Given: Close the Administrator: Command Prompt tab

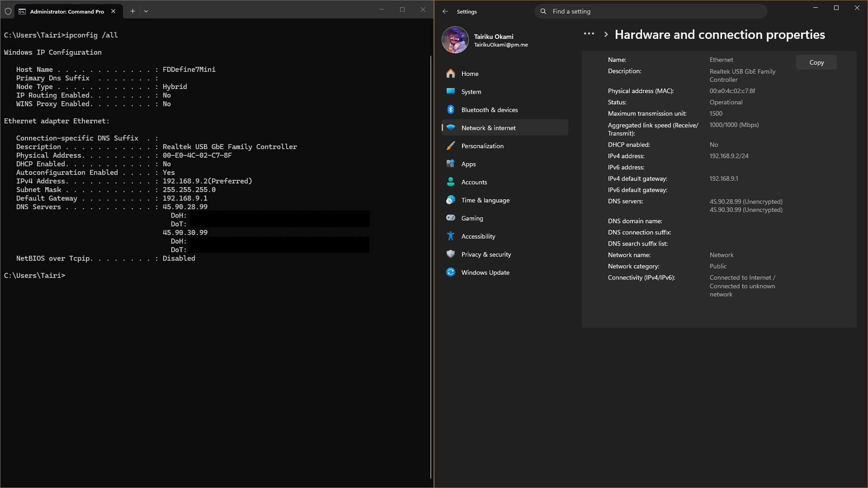Looking at the screenshot, I should pyautogui.click(x=113, y=11).
